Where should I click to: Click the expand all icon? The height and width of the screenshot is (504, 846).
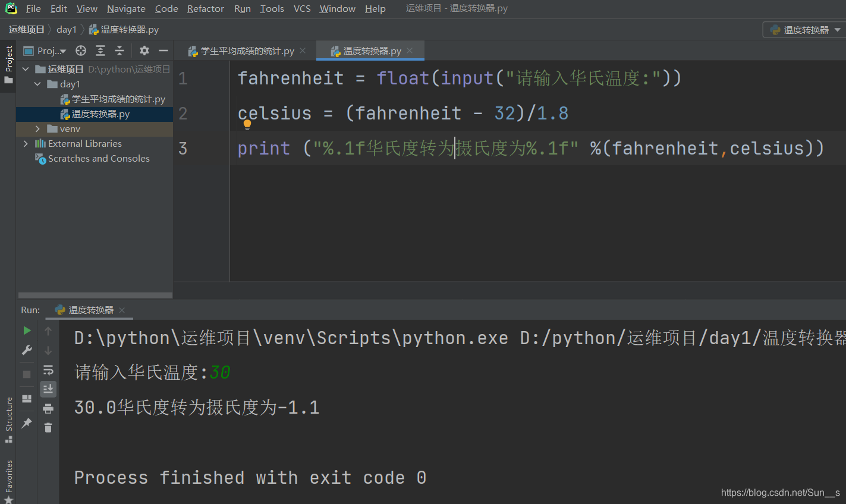click(100, 51)
